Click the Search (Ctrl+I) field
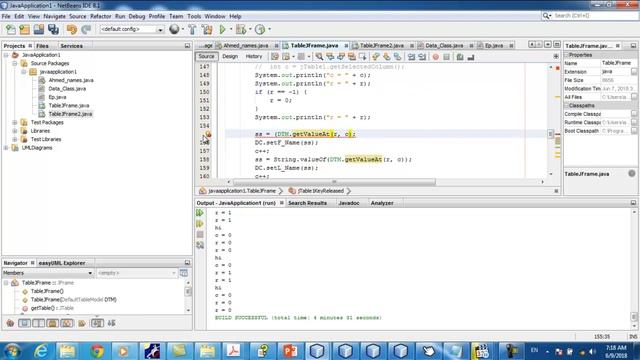This screenshot has height=360, width=640. point(593,16)
